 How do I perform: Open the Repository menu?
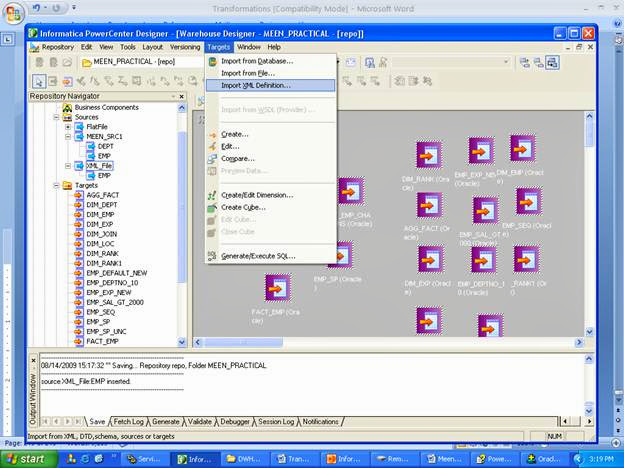click(58, 47)
